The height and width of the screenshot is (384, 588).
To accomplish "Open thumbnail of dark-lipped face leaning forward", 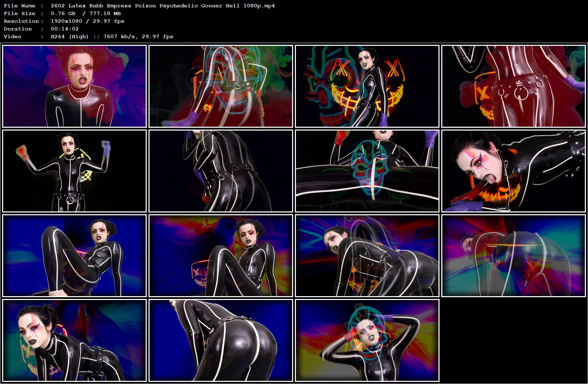I will tap(74, 340).
